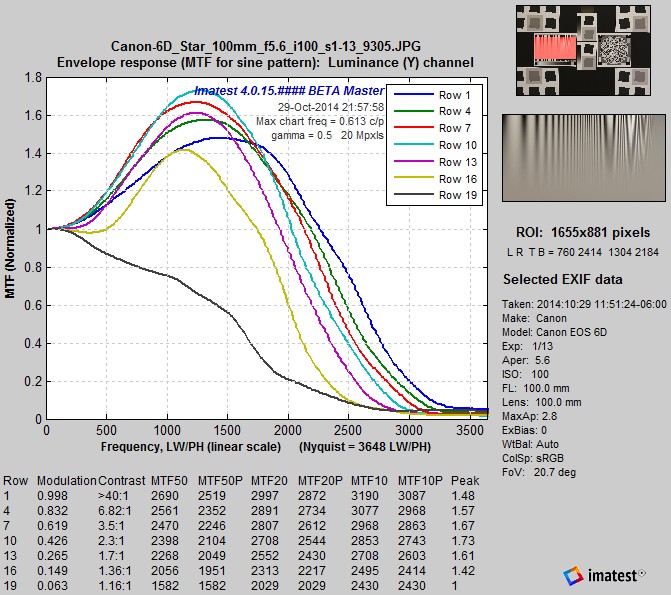This screenshot has height=595, width=671.
Task: Select the Row 1 legend entry
Action: [433, 95]
